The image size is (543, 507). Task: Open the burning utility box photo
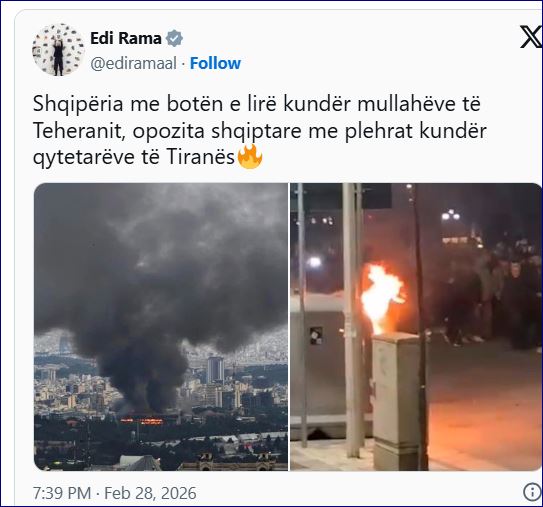point(416,327)
